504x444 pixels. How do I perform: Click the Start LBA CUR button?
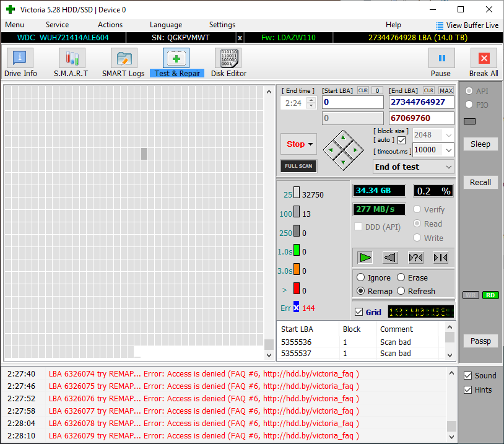coord(363,90)
